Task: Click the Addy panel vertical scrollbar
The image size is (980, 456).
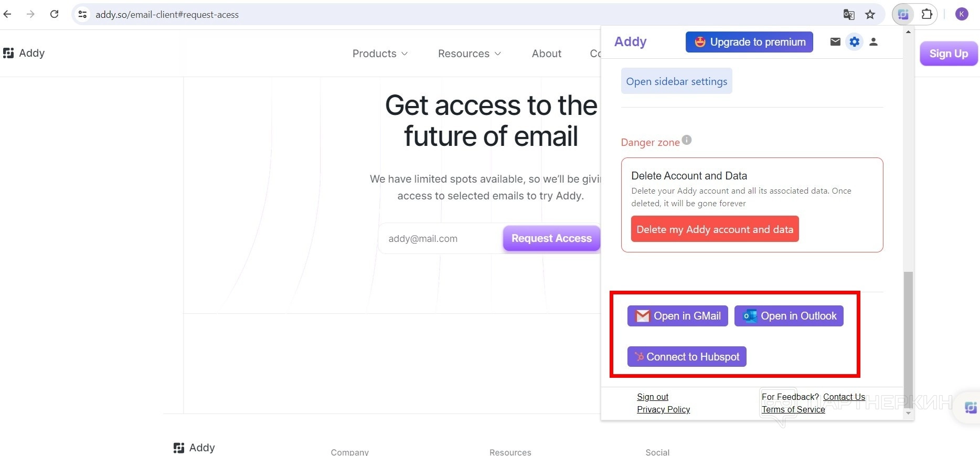Action: (908, 336)
